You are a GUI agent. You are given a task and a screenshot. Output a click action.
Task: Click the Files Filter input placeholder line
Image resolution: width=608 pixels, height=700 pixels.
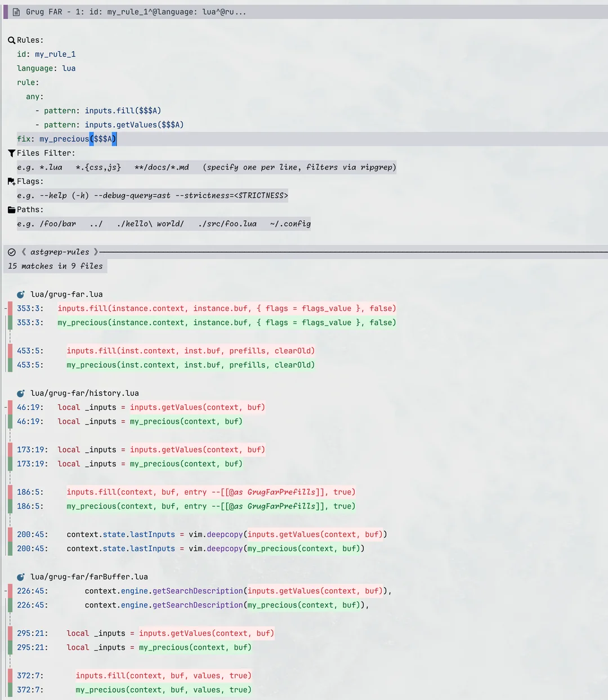point(206,167)
